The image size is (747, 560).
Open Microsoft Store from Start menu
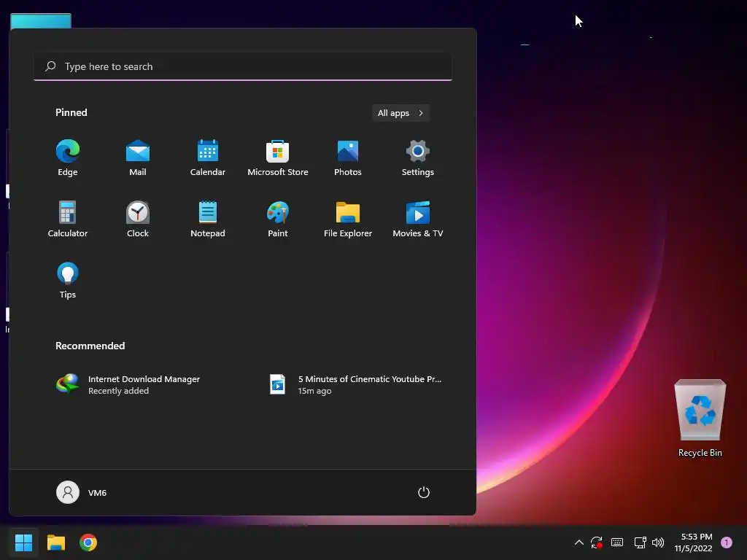click(x=278, y=158)
